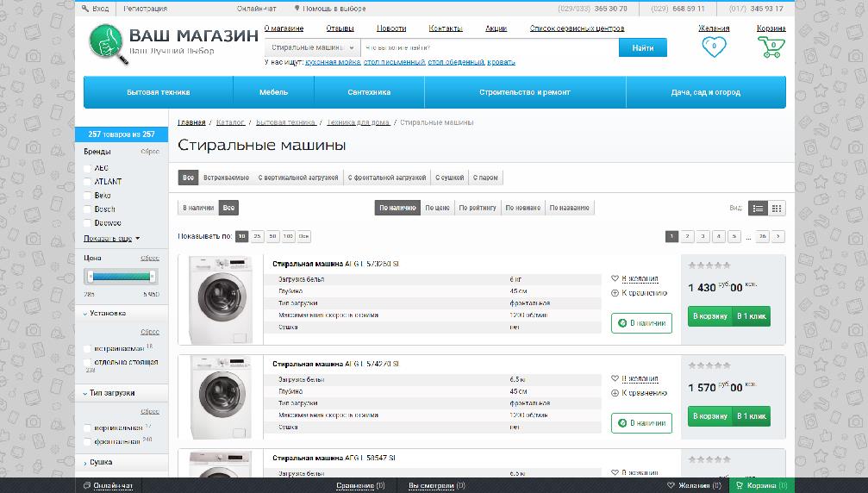
Task: Check фронтальная load type filter
Action: (87, 441)
